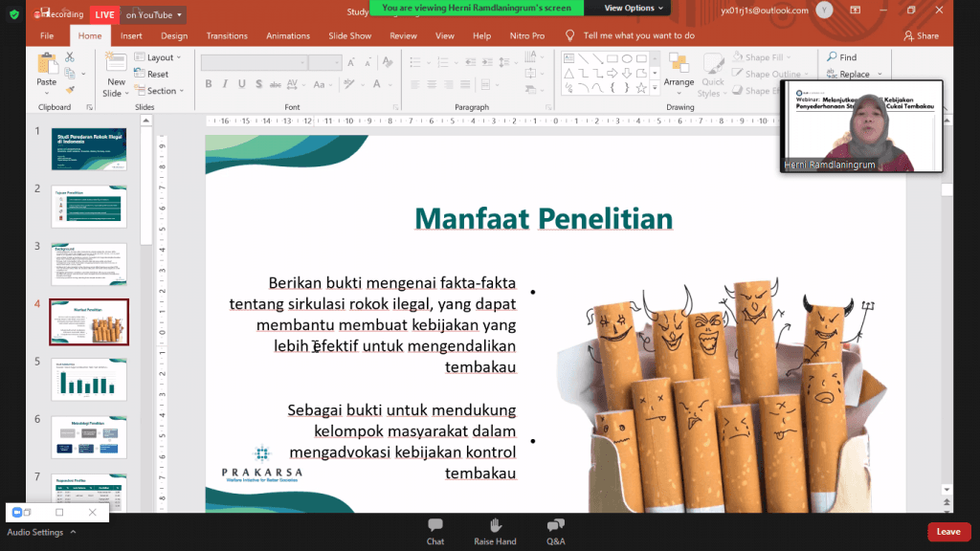Open the 'on YouTube' live dropdown
The image size is (980, 551).
[x=153, y=14]
